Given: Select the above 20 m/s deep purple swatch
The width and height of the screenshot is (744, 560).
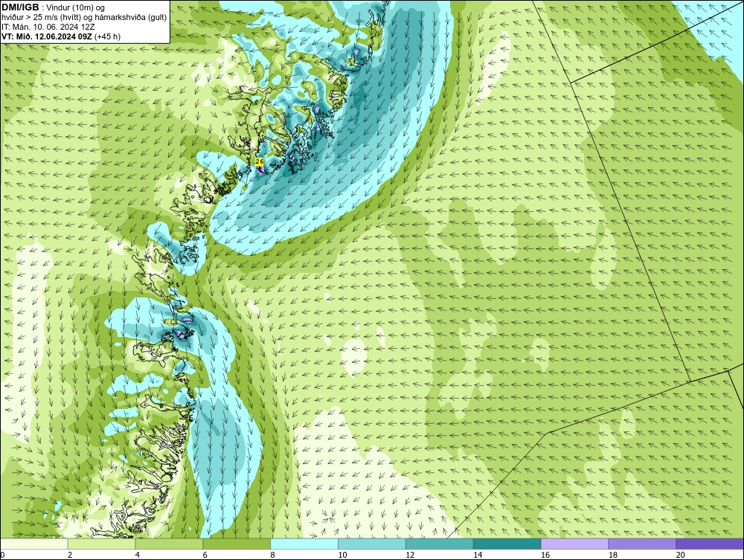Looking at the screenshot, I should click(x=709, y=544).
